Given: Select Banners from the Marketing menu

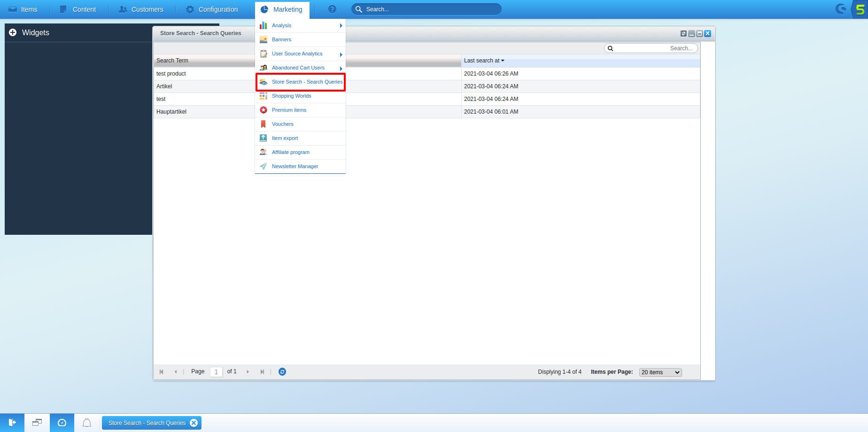Looking at the screenshot, I should (300, 39).
